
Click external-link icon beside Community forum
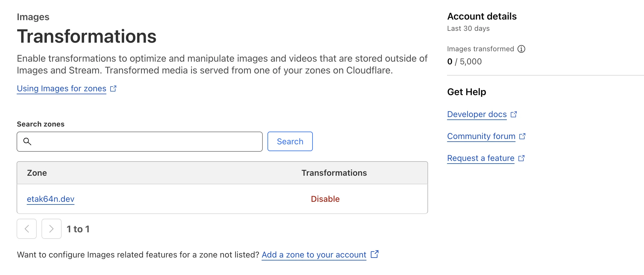522,136
